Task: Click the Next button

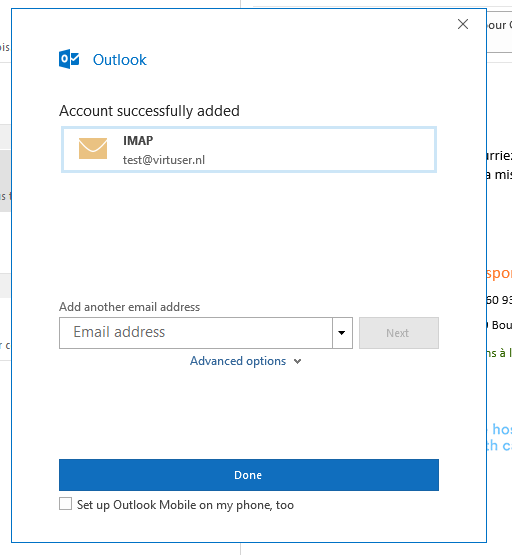Action: (x=399, y=333)
